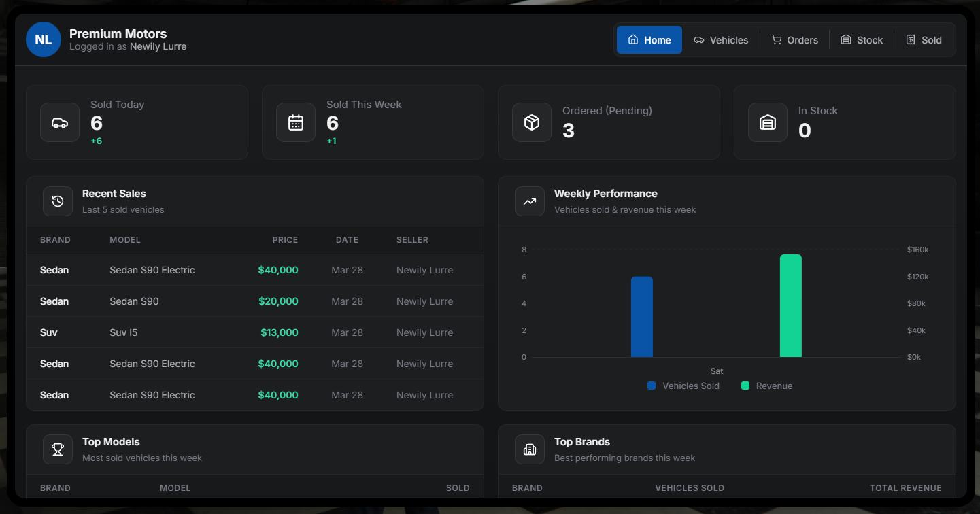Click the calendar icon in Sold This Week
This screenshot has height=514, width=980.
296,122
